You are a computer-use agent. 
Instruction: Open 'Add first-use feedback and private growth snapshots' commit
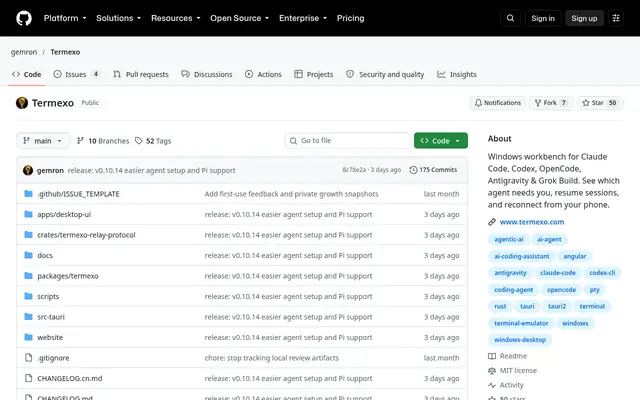click(x=291, y=194)
